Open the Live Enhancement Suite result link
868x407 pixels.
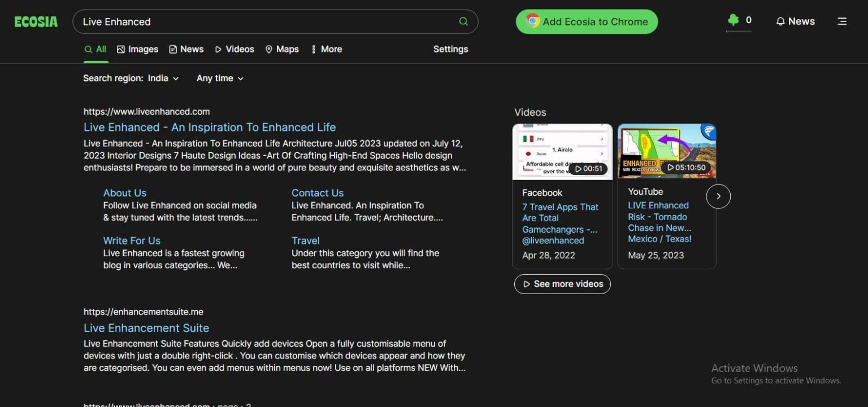click(146, 328)
